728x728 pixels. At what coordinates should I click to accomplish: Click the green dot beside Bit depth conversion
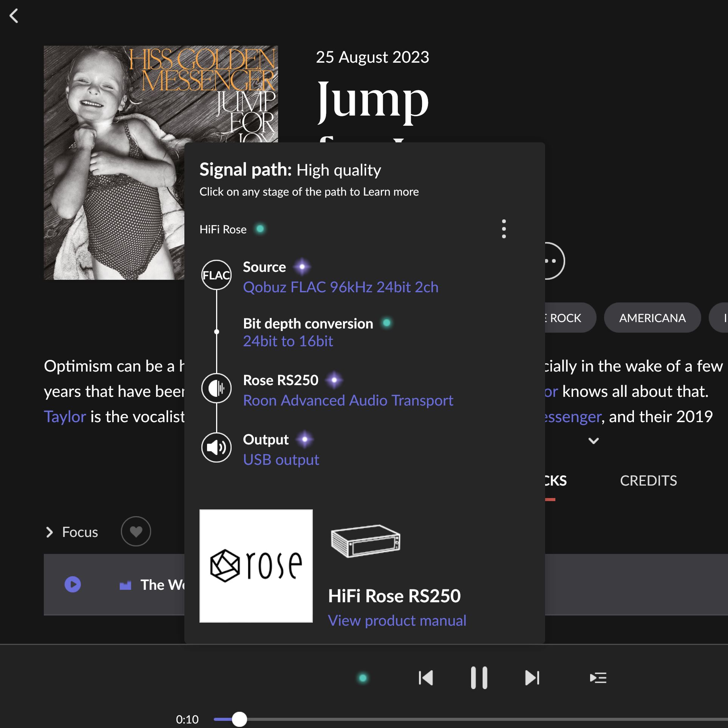coord(386,323)
